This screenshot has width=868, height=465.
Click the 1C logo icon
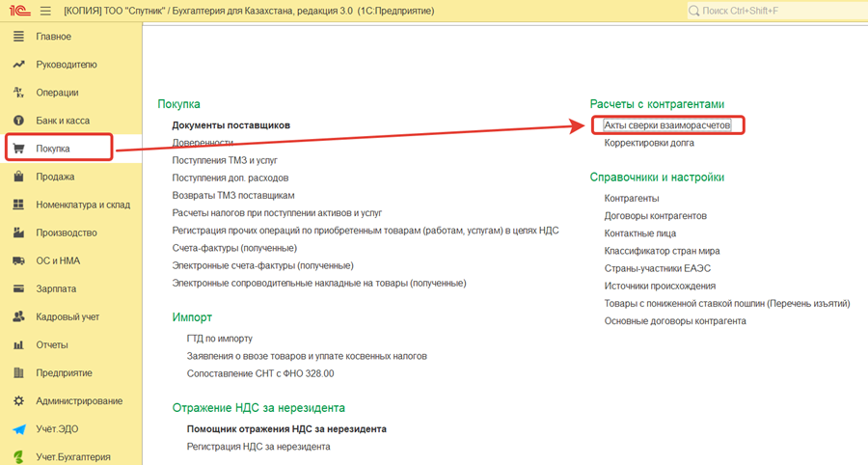pos(19,11)
